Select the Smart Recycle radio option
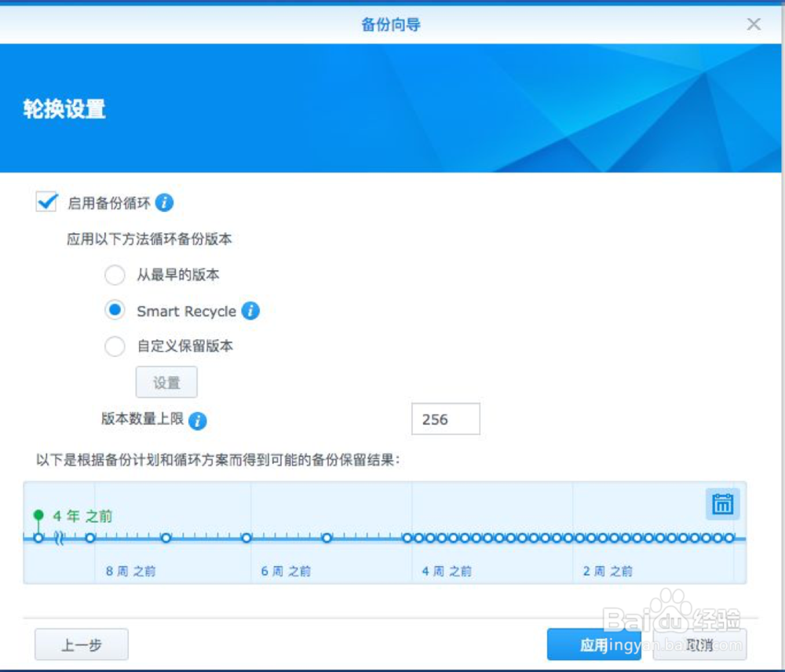Screen dimensions: 785x672 (115, 310)
